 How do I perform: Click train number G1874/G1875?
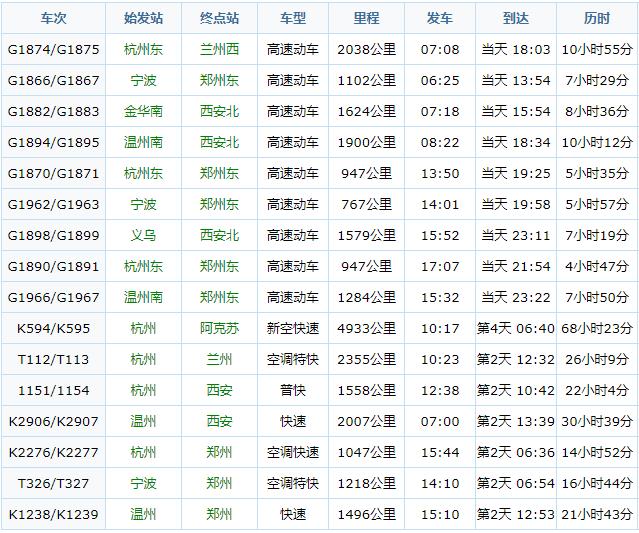point(53,49)
